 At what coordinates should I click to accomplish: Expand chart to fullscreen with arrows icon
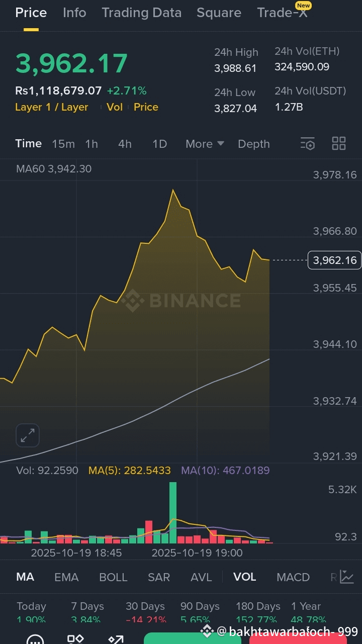[x=28, y=435]
